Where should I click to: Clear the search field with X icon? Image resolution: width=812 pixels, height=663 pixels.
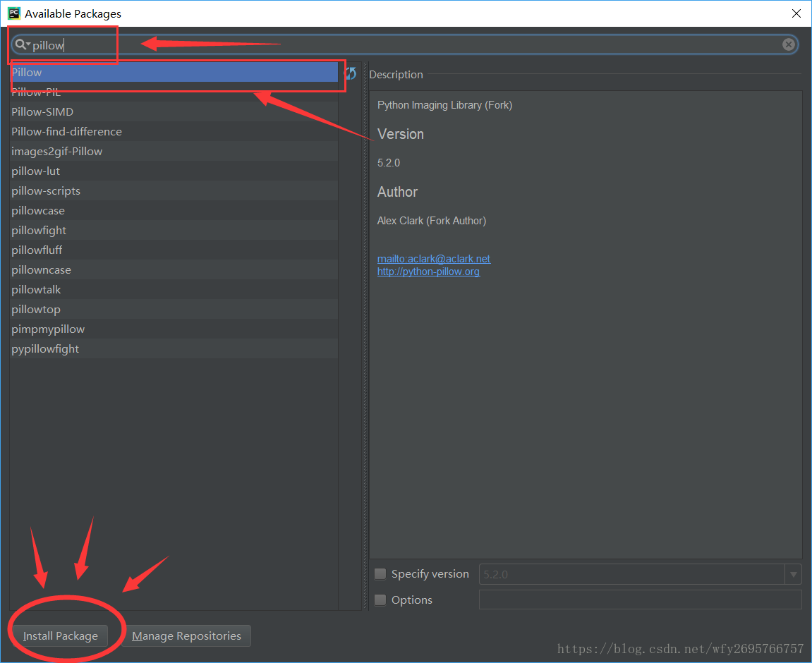tap(789, 45)
